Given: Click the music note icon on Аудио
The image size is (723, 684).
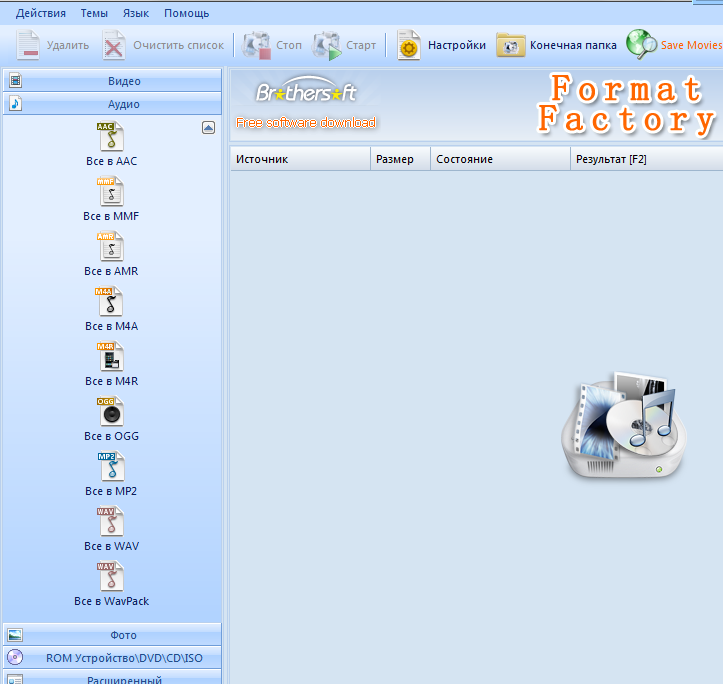Looking at the screenshot, I should pyautogui.click(x=15, y=103).
